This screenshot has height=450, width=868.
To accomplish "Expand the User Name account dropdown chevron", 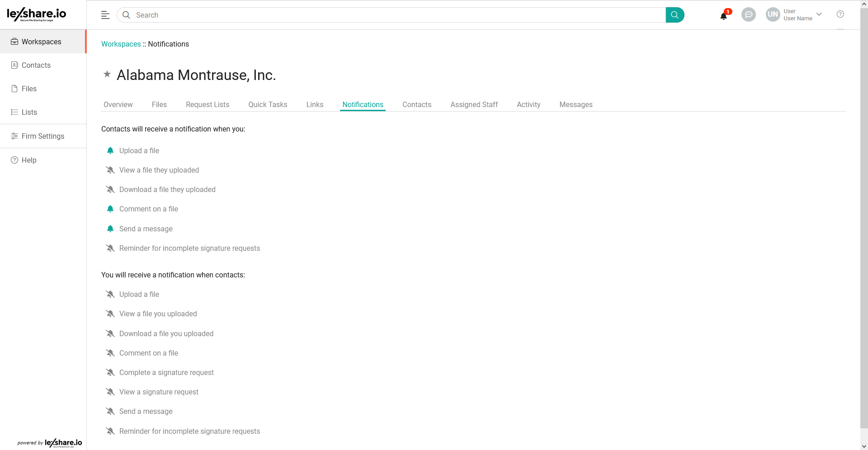I will (x=819, y=14).
